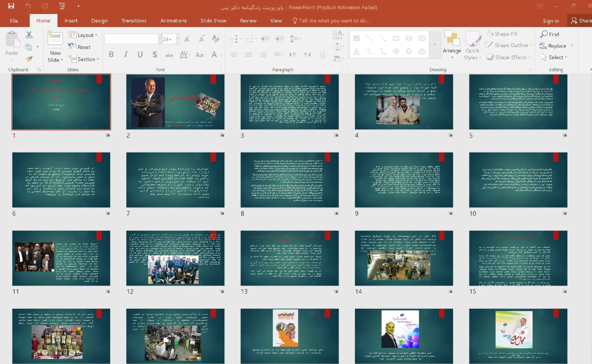Open the font size 24+ dropdown
This screenshot has width=592, height=364.
(178, 39)
